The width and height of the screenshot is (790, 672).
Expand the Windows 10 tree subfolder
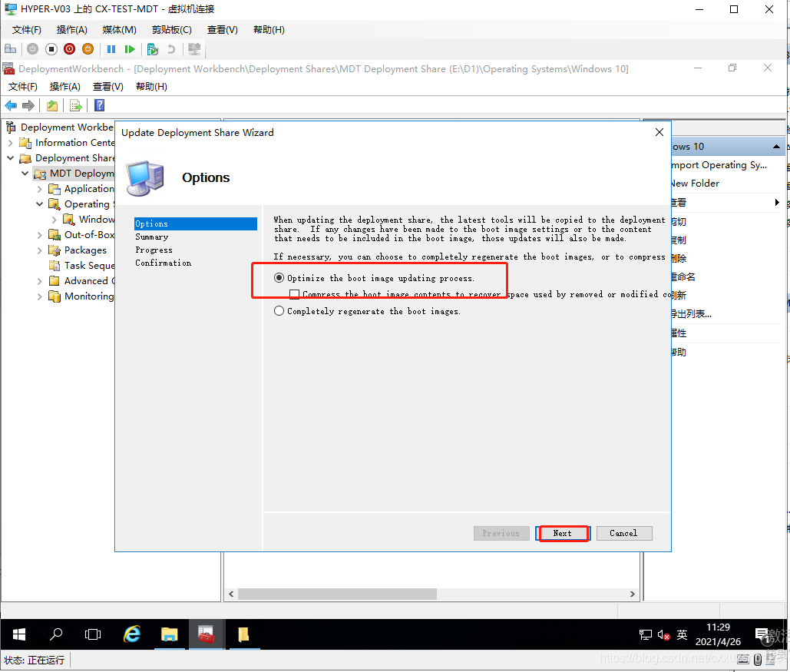55,220
